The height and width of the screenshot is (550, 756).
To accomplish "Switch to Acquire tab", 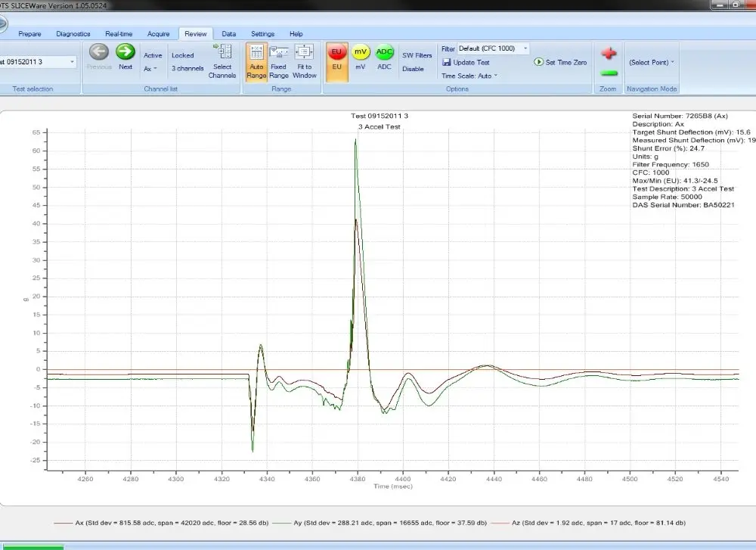I will [x=158, y=34].
